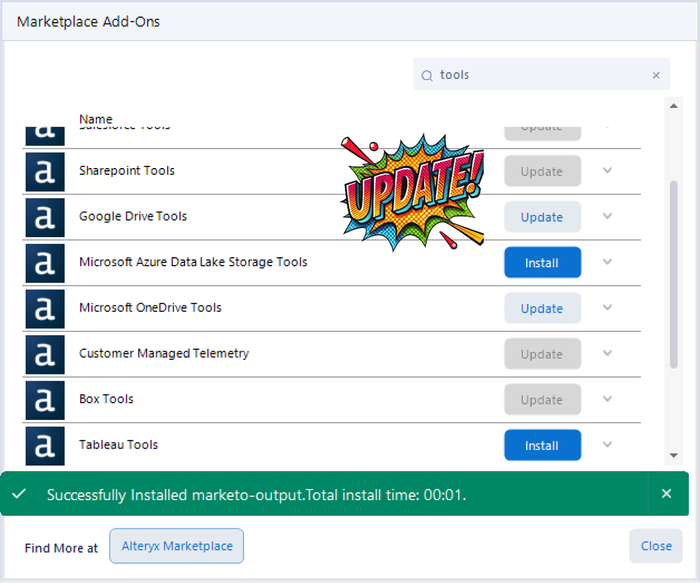
Task: Select the 'Box Tools' row text
Action: [x=106, y=399]
